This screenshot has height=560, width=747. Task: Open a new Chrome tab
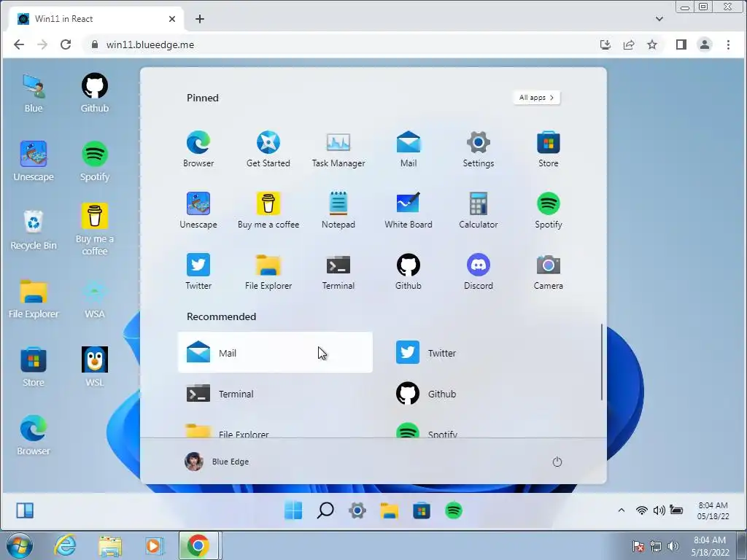point(200,19)
